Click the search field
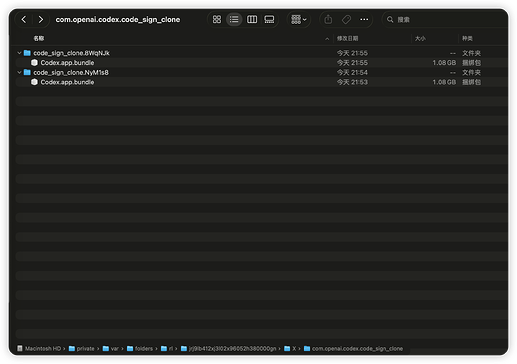 (445, 20)
